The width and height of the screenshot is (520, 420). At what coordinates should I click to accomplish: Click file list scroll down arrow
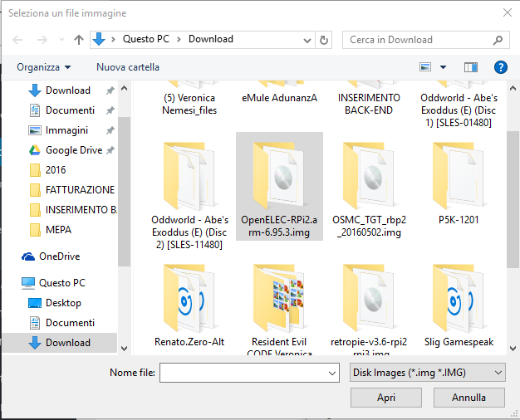513,348
